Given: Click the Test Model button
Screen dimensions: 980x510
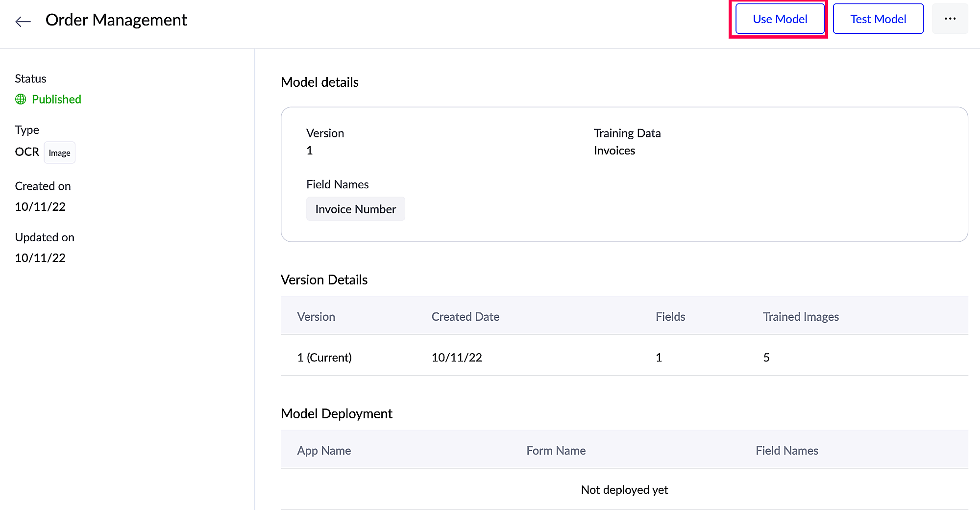Looking at the screenshot, I should (878, 19).
